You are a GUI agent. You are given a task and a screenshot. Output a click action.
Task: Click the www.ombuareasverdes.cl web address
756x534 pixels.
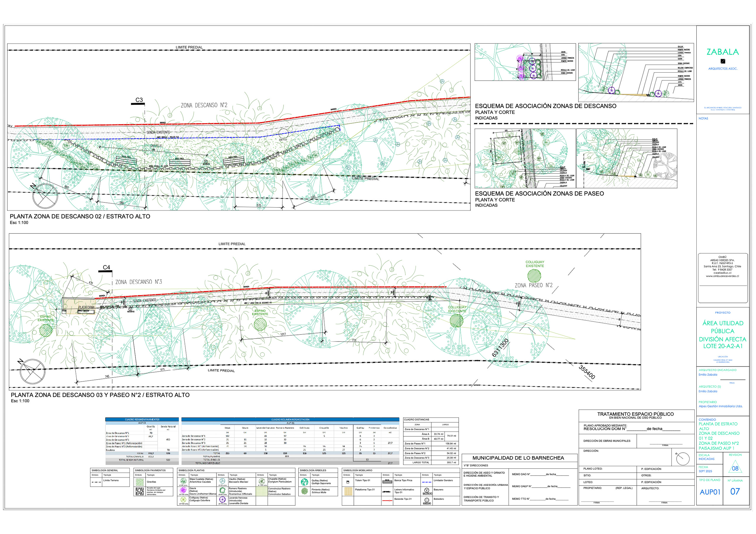point(722,276)
